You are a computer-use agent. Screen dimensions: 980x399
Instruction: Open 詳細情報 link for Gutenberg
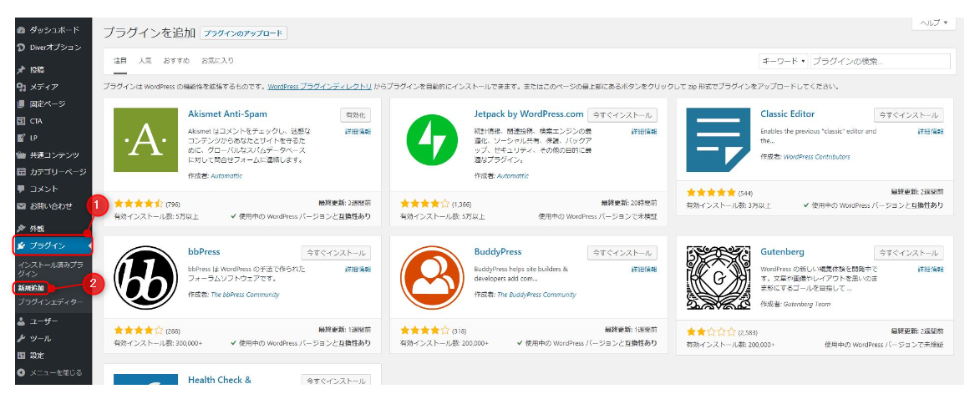(x=930, y=270)
